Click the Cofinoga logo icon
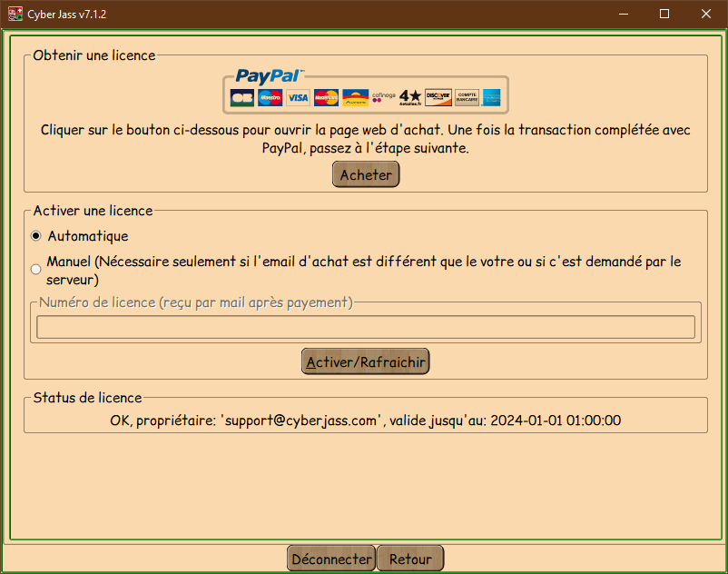The image size is (728, 574). (x=383, y=97)
